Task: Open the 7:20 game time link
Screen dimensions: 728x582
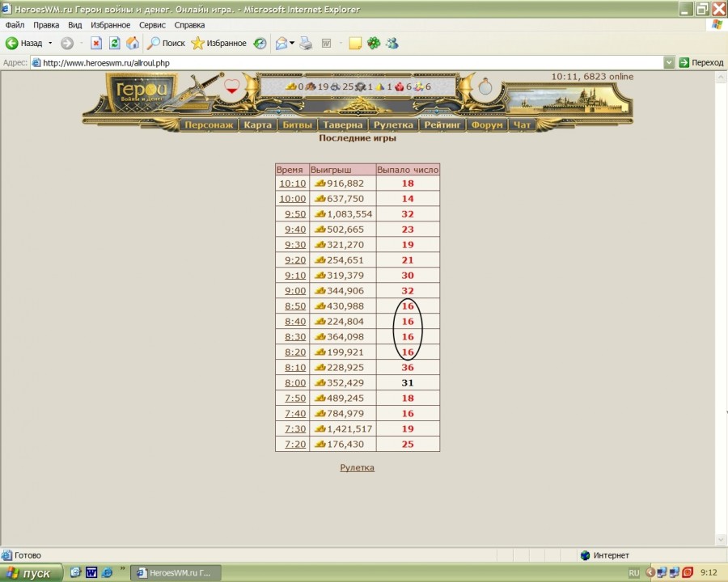Action: click(x=295, y=444)
